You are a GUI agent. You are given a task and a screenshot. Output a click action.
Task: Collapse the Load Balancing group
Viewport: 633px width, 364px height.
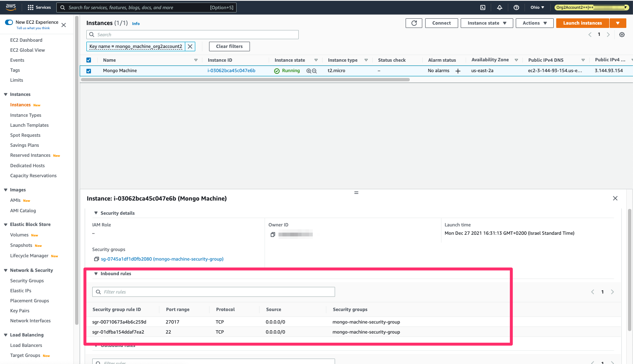6,335
